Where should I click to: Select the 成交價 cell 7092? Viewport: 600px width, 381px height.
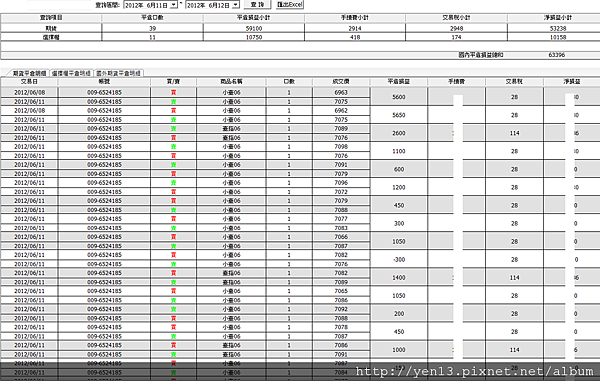tap(341, 309)
